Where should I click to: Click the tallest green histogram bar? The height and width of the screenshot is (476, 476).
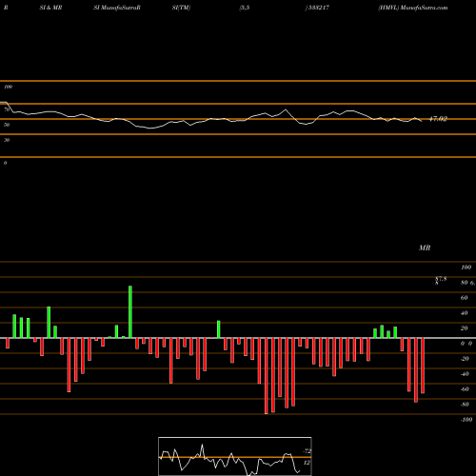pos(130,311)
